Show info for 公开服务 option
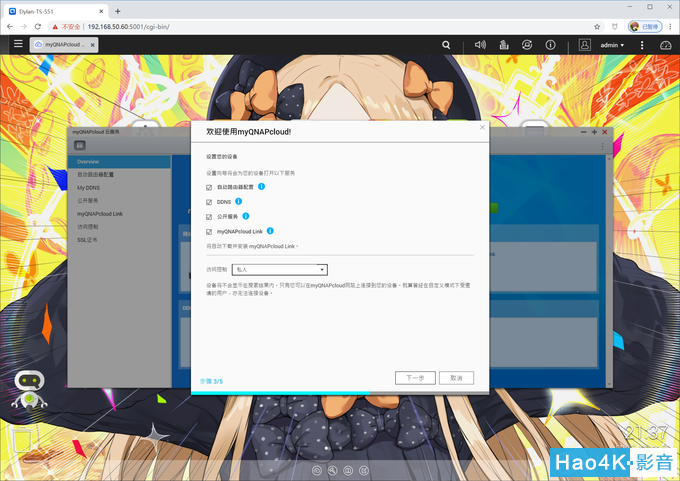The image size is (680, 481). point(246,216)
